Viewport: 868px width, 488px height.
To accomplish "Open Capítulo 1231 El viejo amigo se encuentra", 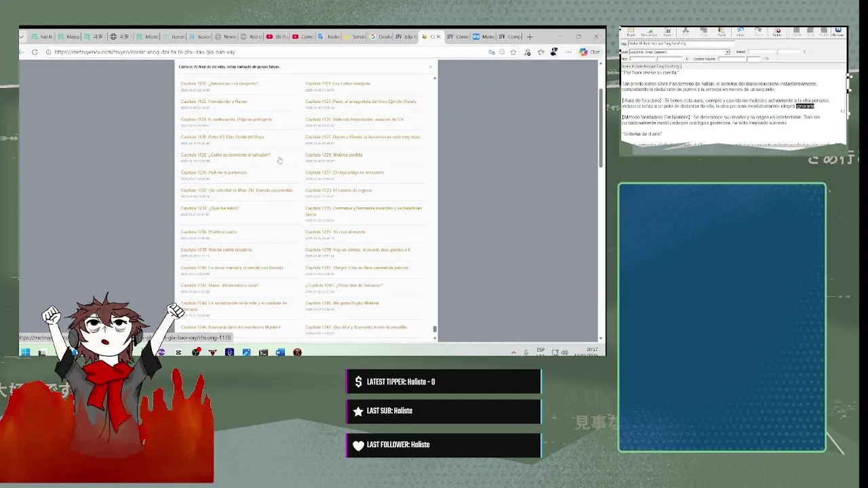I will click(344, 172).
